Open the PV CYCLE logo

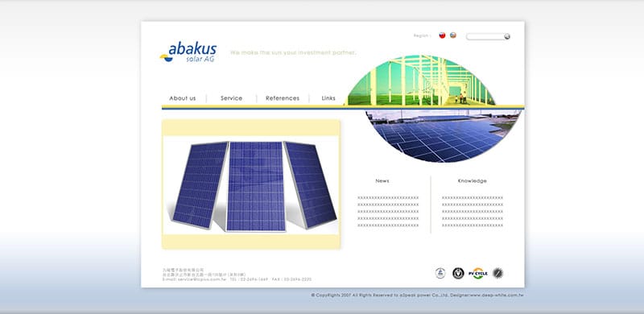478,273
